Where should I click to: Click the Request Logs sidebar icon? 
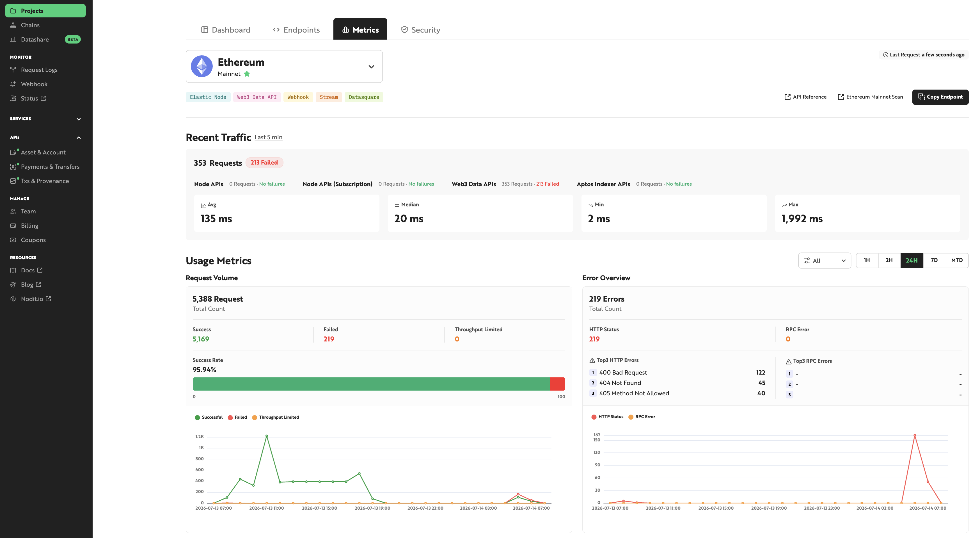[x=13, y=70]
